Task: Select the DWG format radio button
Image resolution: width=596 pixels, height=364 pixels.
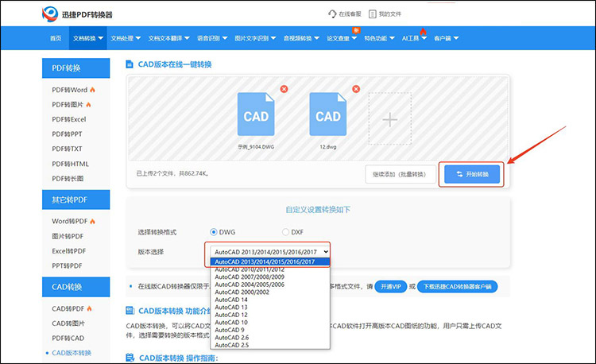Action: tap(214, 232)
